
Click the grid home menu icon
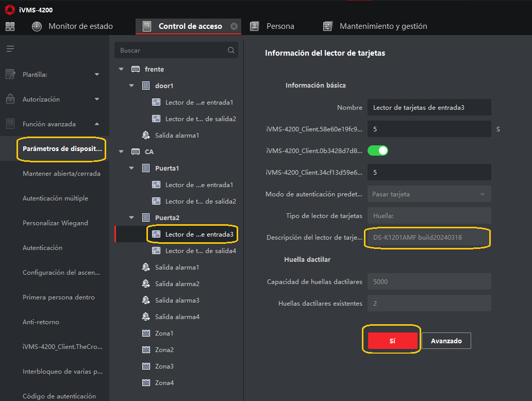pyautogui.click(x=10, y=26)
